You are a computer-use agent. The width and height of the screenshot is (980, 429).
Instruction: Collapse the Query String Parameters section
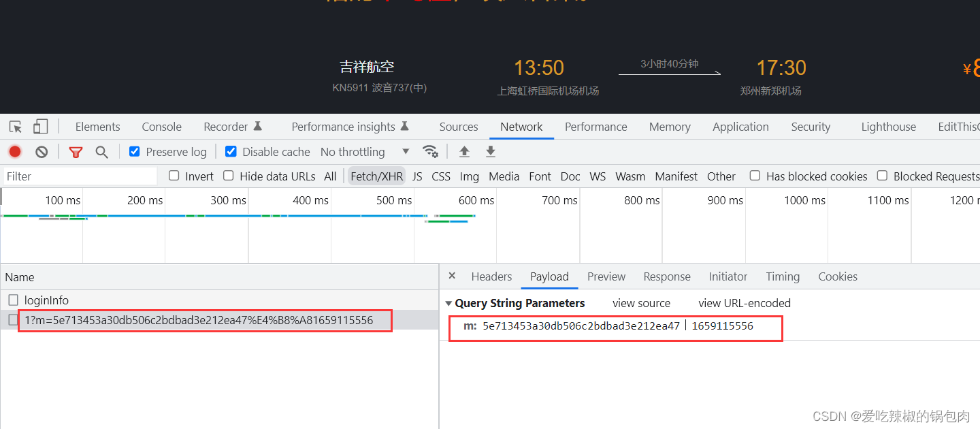click(x=448, y=304)
